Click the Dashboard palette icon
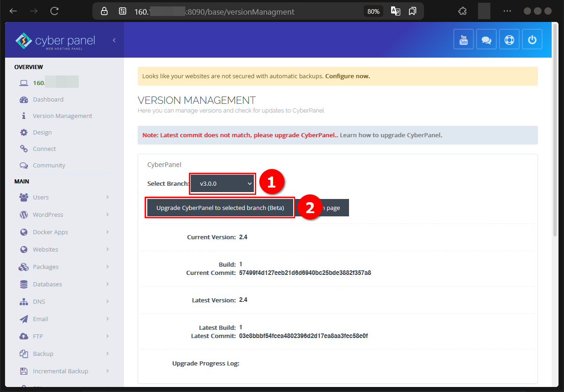Image resolution: width=564 pixels, height=392 pixels. click(x=24, y=99)
